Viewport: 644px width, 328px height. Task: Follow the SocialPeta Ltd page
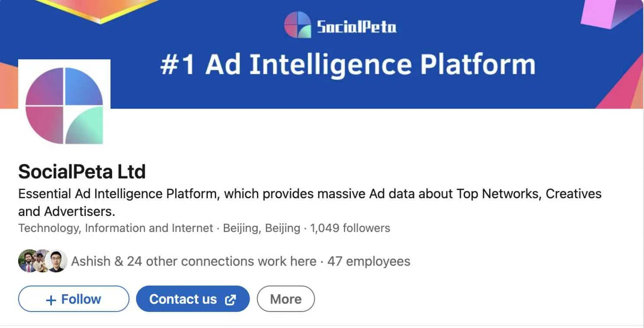74,299
